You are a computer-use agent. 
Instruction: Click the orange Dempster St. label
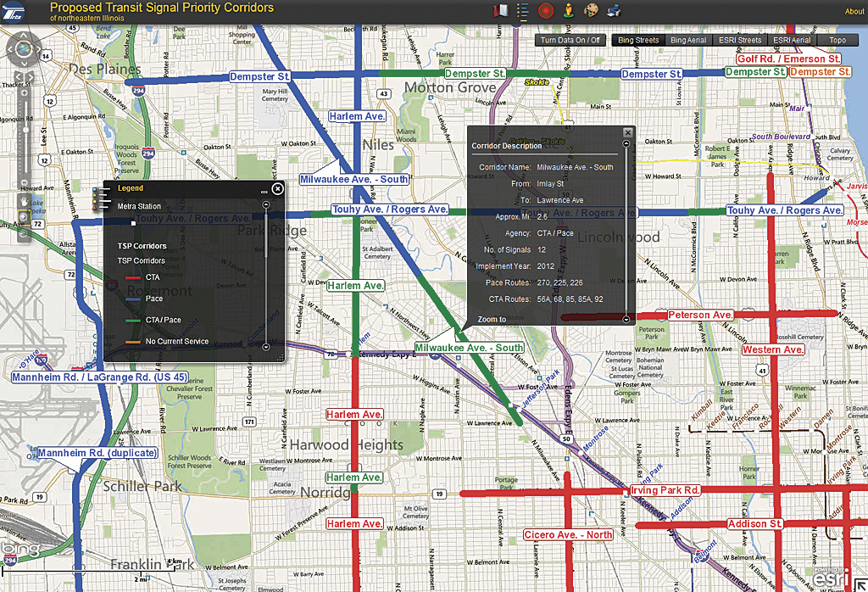(821, 71)
